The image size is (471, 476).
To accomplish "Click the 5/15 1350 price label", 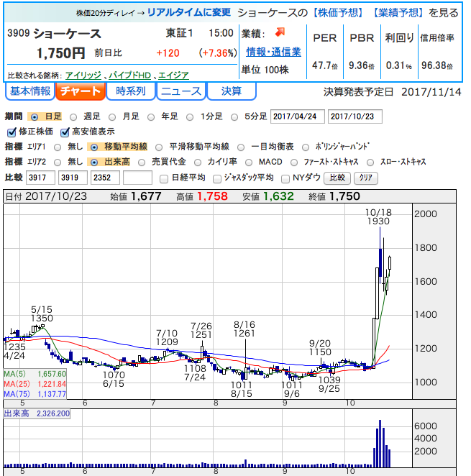I will (42, 314).
